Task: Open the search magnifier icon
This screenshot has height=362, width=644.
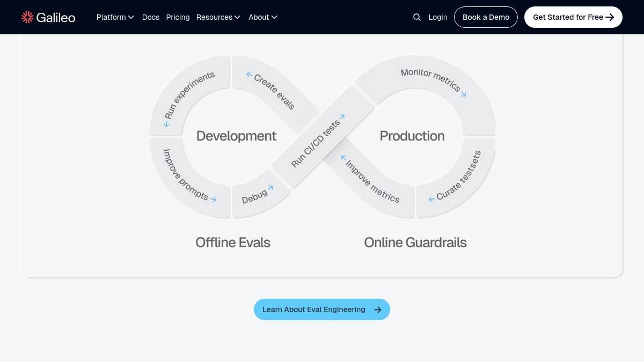Action: click(417, 17)
